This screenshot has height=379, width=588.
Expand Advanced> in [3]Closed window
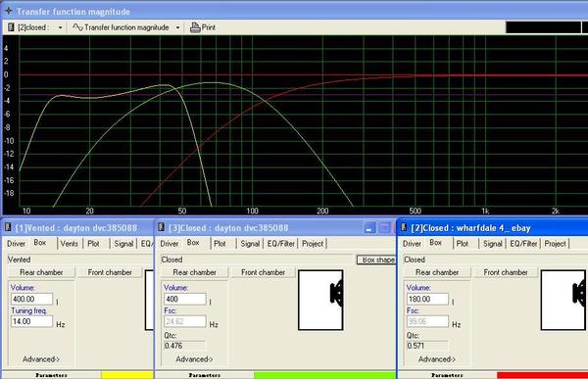coord(194,359)
